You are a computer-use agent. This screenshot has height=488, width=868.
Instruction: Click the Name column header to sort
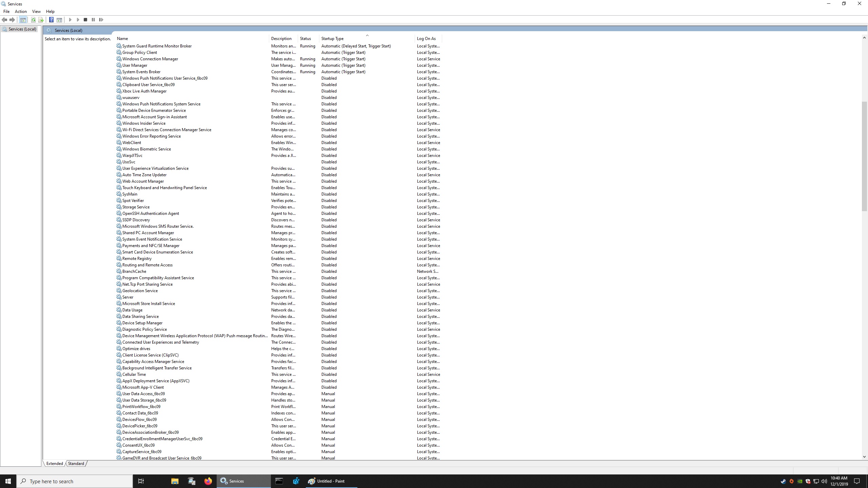click(122, 38)
